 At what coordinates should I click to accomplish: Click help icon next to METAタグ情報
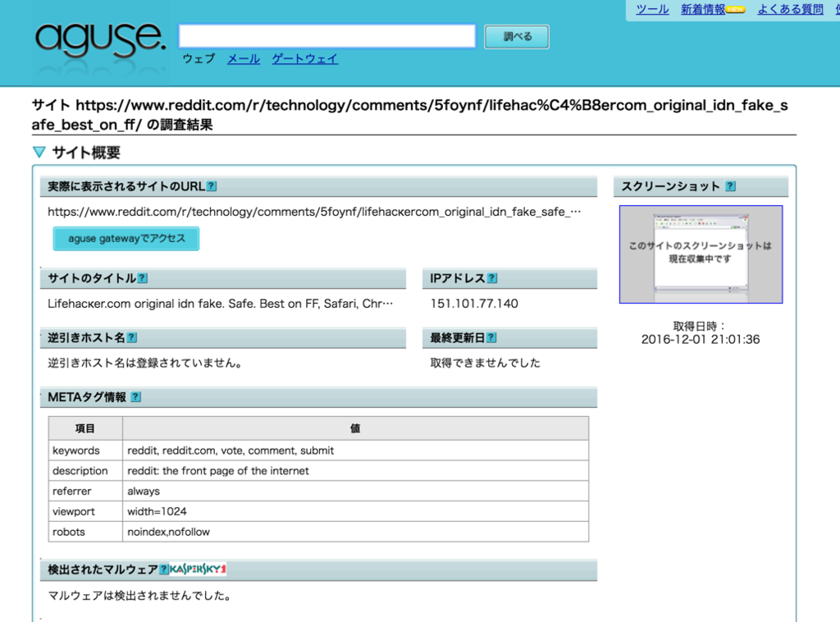[x=136, y=397]
